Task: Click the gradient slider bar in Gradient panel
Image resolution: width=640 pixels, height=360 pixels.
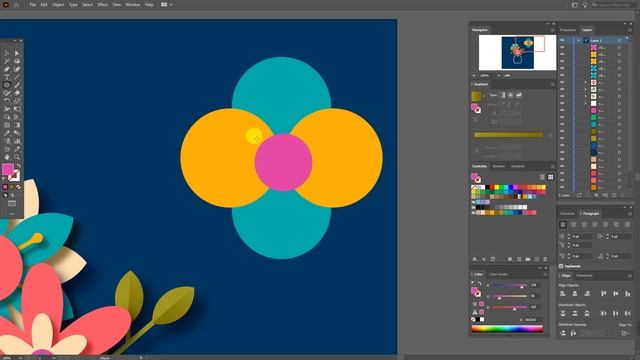Action: click(509, 134)
